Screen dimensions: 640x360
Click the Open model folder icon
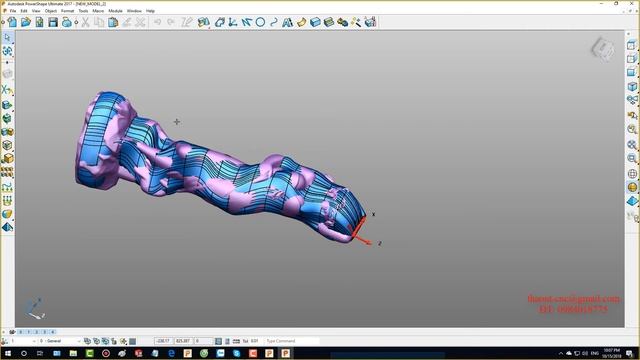[26, 22]
